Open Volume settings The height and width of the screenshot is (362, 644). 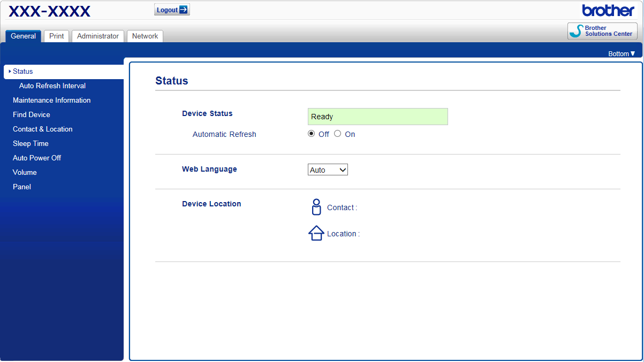pos(25,172)
